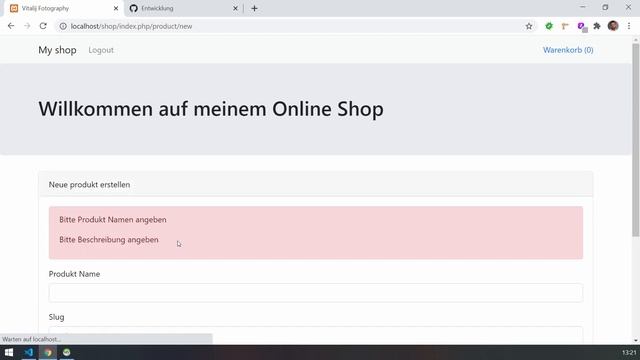640x360 pixels.
Task: Open the Windows Start menu
Action: [x=9, y=352]
